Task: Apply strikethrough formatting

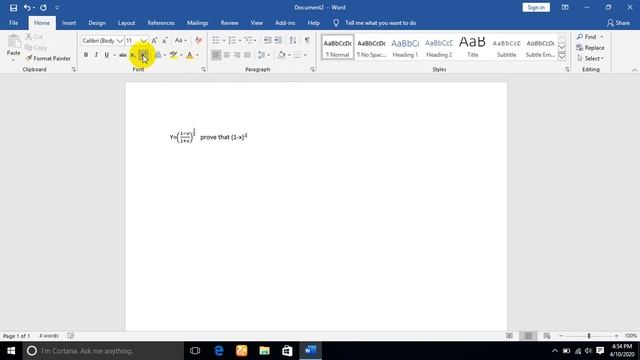Action: pyautogui.click(x=122, y=55)
